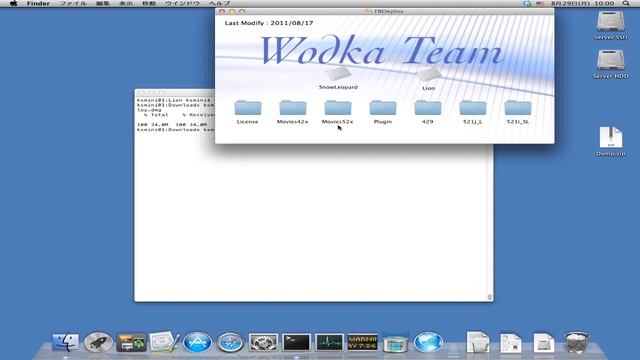
Task: Open the stamp and pencil app in Dock
Action: pyautogui.click(x=164, y=342)
